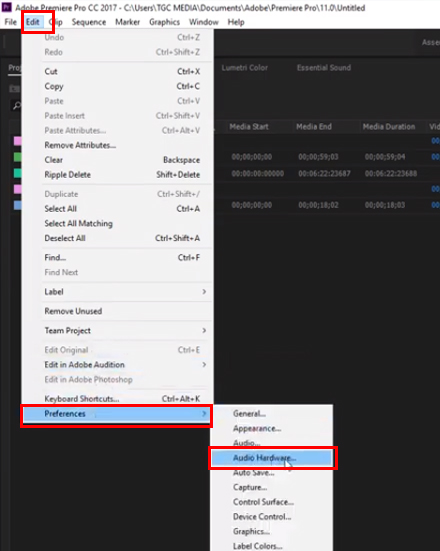Click the Media Start column header
This screenshot has width=440, height=551.
[249, 127]
